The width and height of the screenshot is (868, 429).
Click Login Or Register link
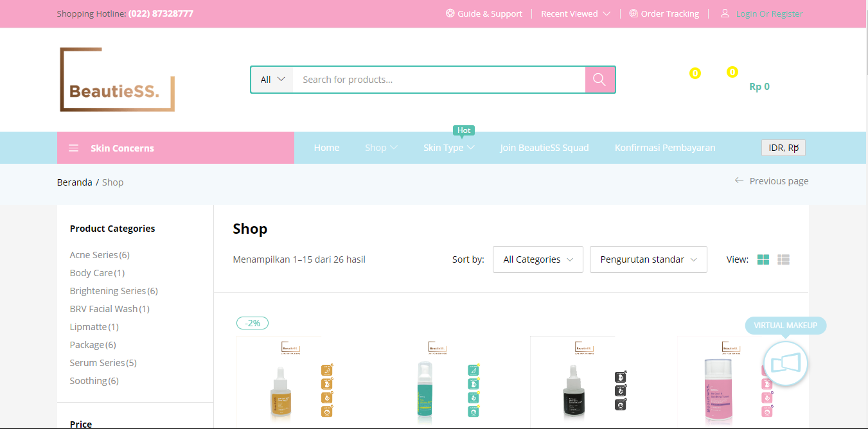pyautogui.click(x=770, y=13)
